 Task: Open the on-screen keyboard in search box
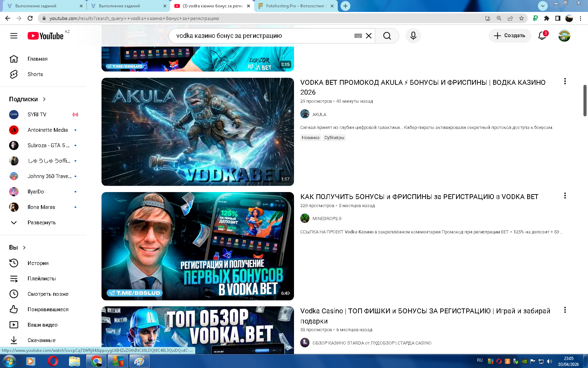358,36
